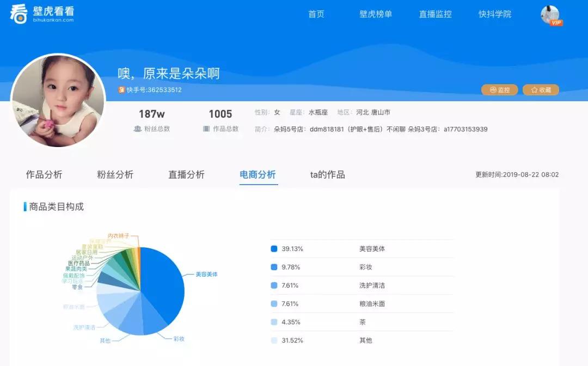Viewport: 588px width, 366px height.
Task: Open 直播监控 in top navigation
Action: 435,14
